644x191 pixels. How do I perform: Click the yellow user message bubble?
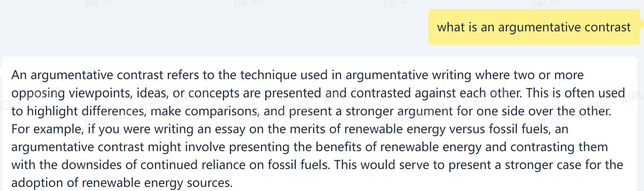point(534,27)
